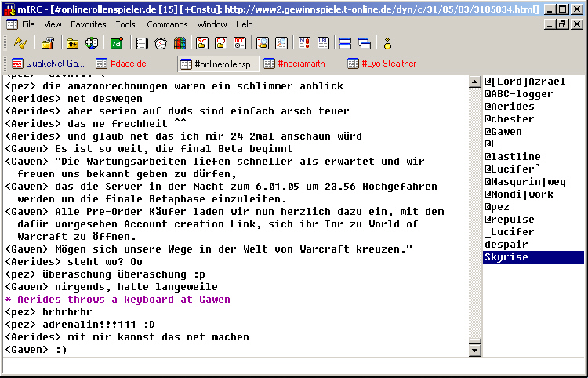The image size is (588, 378).
Task: Open the Help menu
Action: click(x=245, y=25)
